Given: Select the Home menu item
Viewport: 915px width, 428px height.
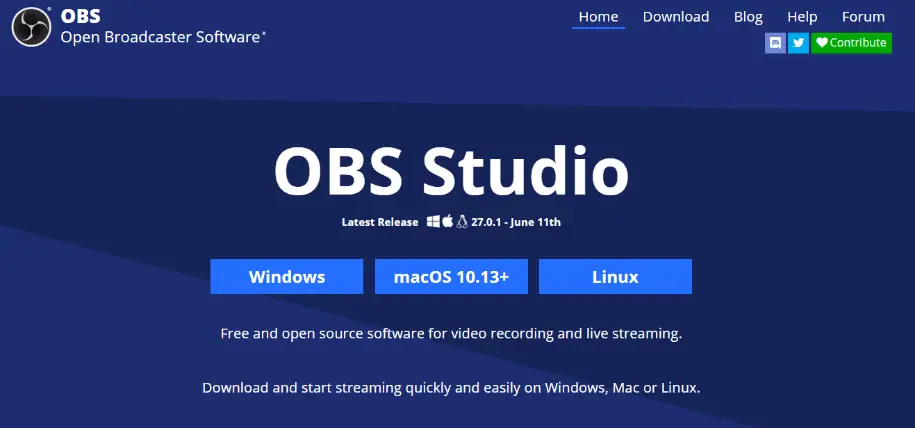Looking at the screenshot, I should pos(598,17).
